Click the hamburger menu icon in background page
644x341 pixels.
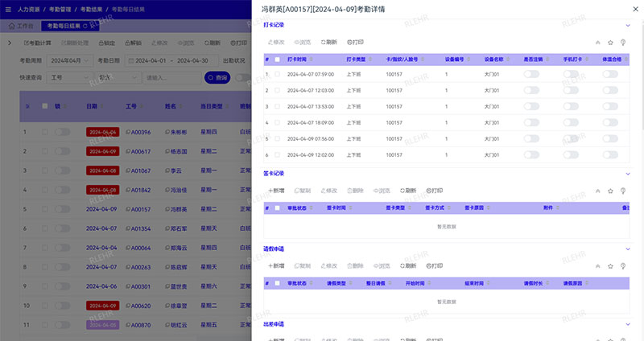coord(8,10)
